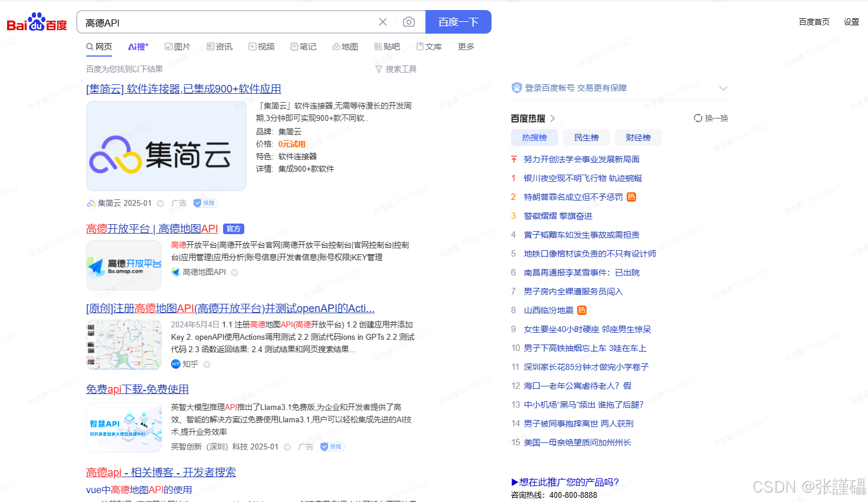Click the 高德地图API source icon
The image size is (868, 502).
pos(175,272)
